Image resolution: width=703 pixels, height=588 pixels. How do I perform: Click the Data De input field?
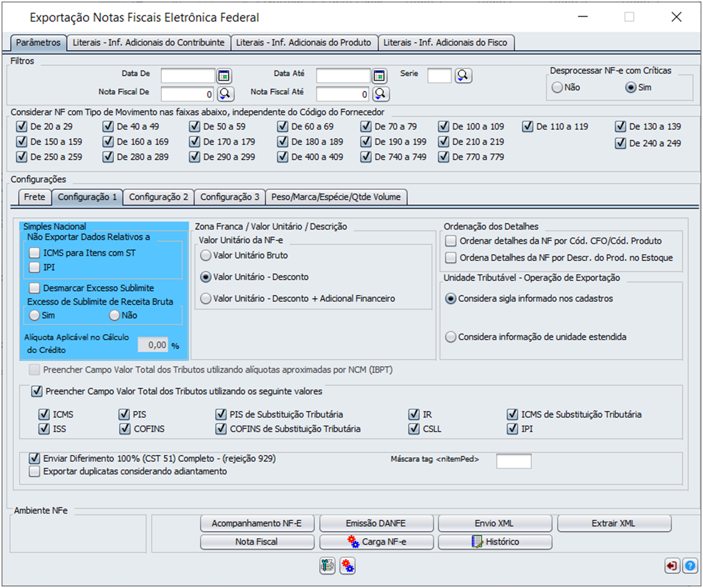point(188,75)
